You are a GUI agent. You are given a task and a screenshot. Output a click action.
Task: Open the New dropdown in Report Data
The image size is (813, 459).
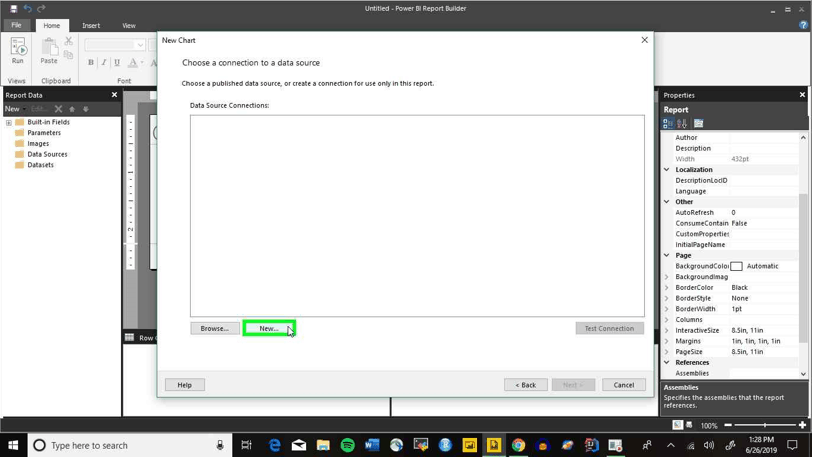click(x=15, y=109)
